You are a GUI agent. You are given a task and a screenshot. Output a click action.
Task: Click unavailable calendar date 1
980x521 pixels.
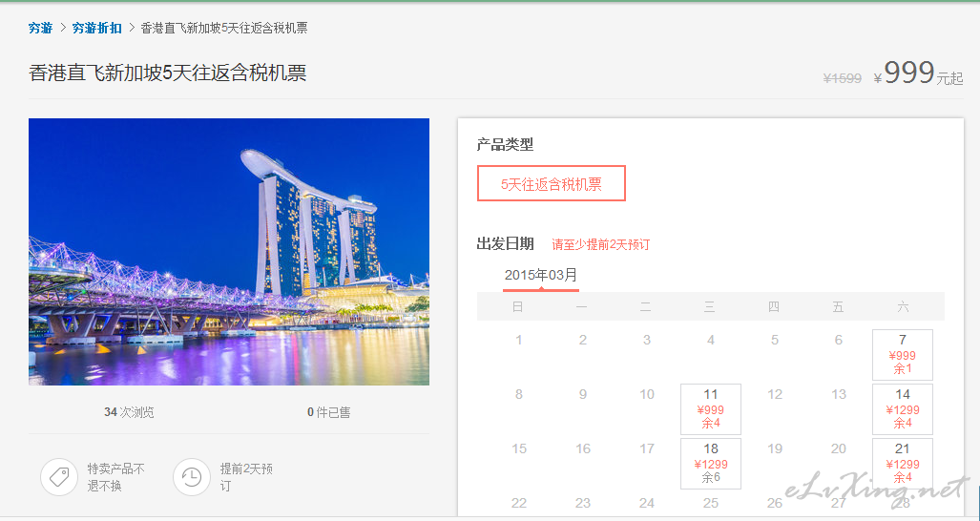tap(519, 340)
